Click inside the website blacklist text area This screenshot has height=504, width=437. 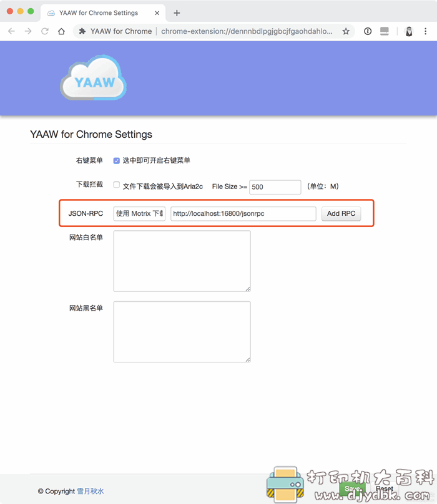(182, 332)
